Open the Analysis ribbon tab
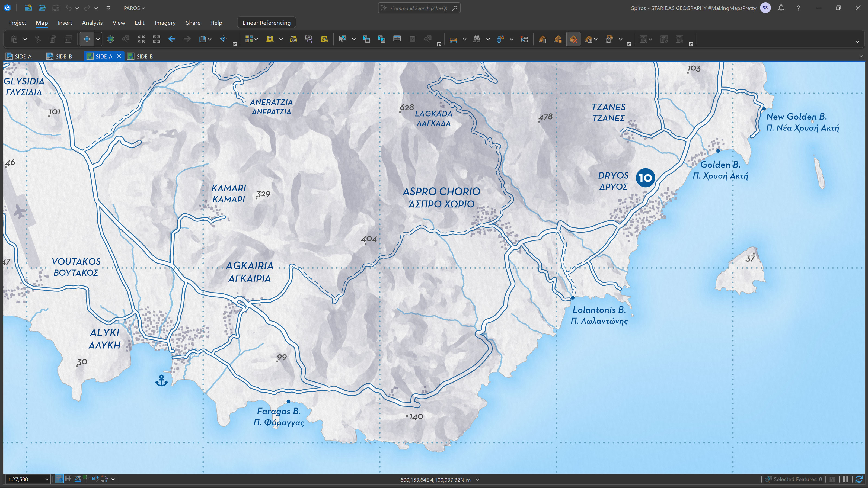The width and height of the screenshot is (868, 488). (x=92, y=23)
